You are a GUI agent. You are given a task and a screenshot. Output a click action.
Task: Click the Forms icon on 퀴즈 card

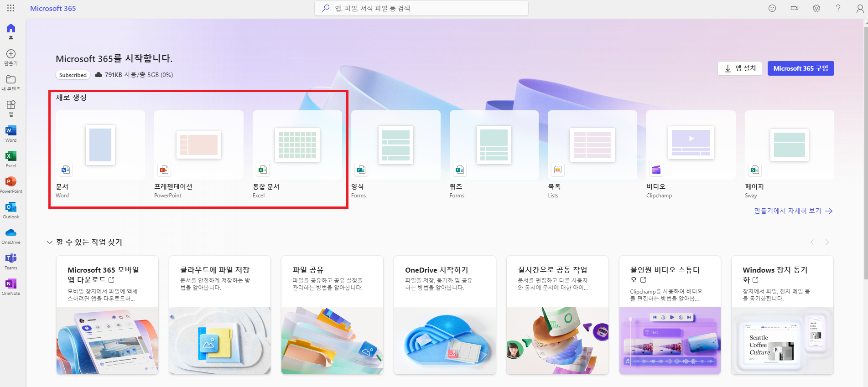pyautogui.click(x=460, y=170)
